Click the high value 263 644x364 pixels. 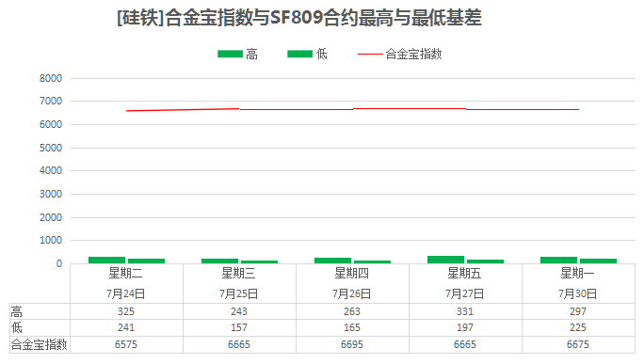351,312
